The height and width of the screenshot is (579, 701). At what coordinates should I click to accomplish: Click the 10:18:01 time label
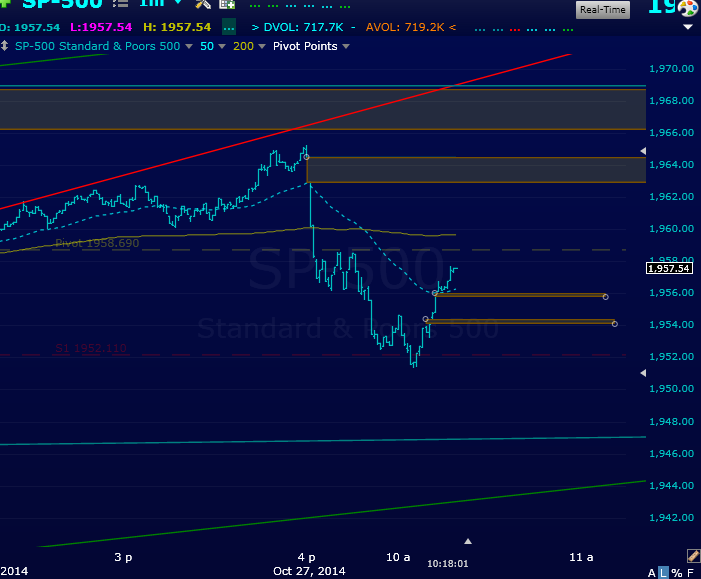click(x=448, y=563)
